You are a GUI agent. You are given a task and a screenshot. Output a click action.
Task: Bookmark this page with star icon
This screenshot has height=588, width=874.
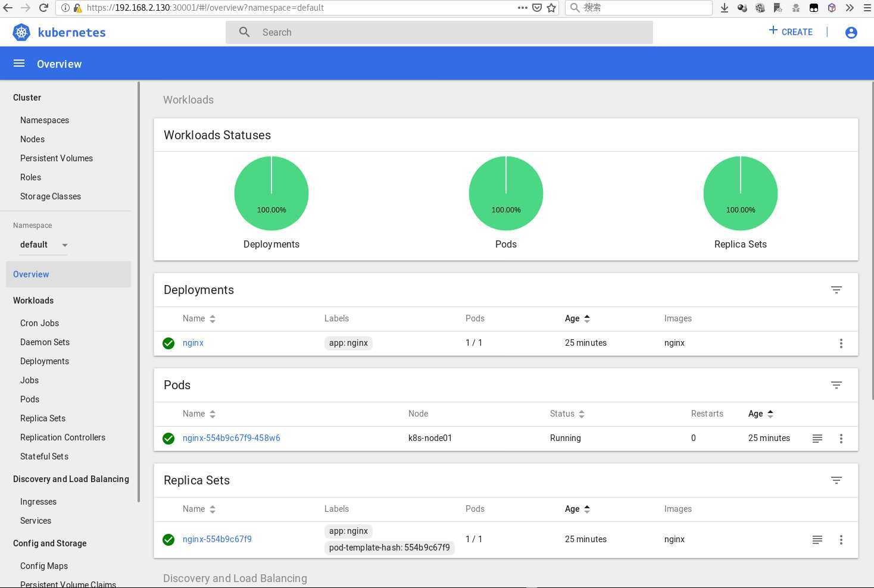pos(551,8)
